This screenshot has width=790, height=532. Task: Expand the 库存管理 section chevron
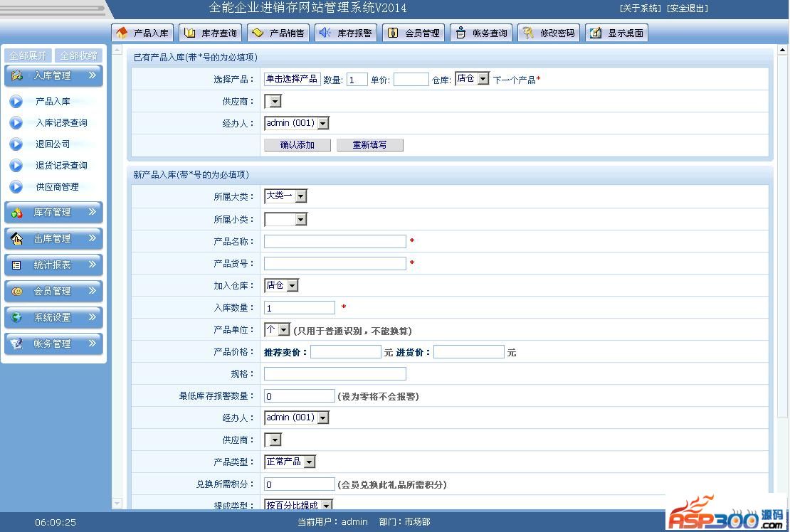(x=93, y=212)
